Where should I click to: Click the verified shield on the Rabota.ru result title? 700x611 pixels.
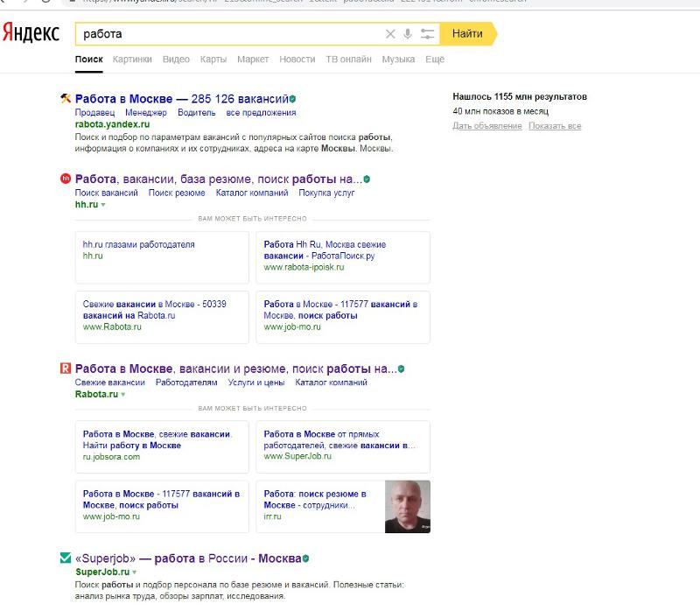click(x=401, y=369)
